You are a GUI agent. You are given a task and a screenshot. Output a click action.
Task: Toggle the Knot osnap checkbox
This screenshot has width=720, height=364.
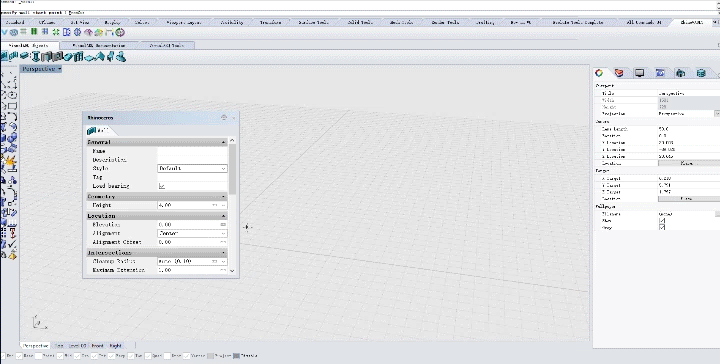tap(167, 356)
